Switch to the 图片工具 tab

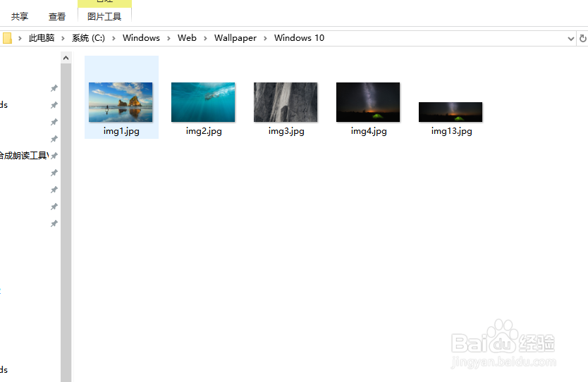click(x=104, y=16)
